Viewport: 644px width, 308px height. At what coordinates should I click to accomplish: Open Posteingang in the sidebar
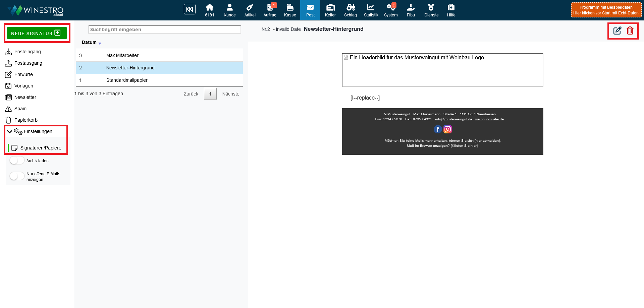coord(27,52)
